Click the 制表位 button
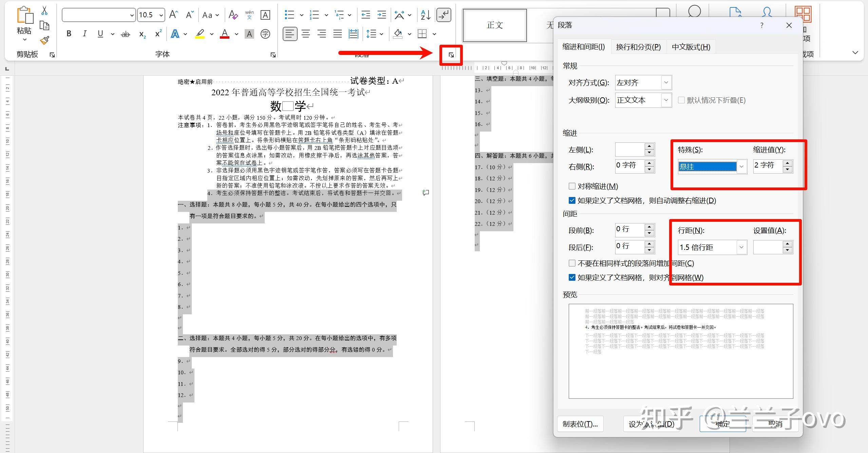This screenshot has height=453, width=868. 580,424
